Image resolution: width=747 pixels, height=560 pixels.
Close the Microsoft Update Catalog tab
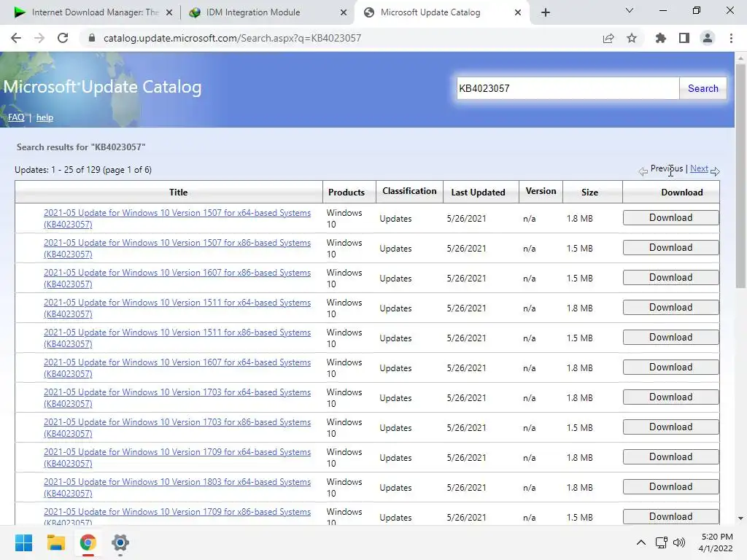518,13
